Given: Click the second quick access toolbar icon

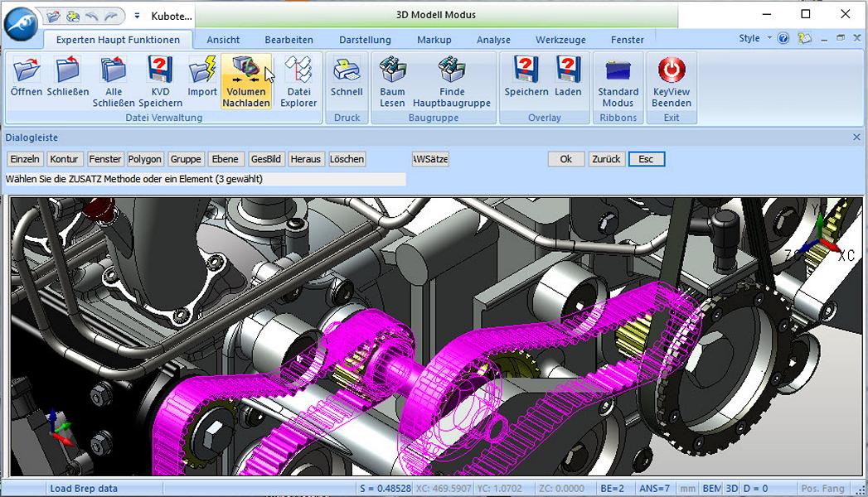Looking at the screenshot, I should [x=72, y=17].
